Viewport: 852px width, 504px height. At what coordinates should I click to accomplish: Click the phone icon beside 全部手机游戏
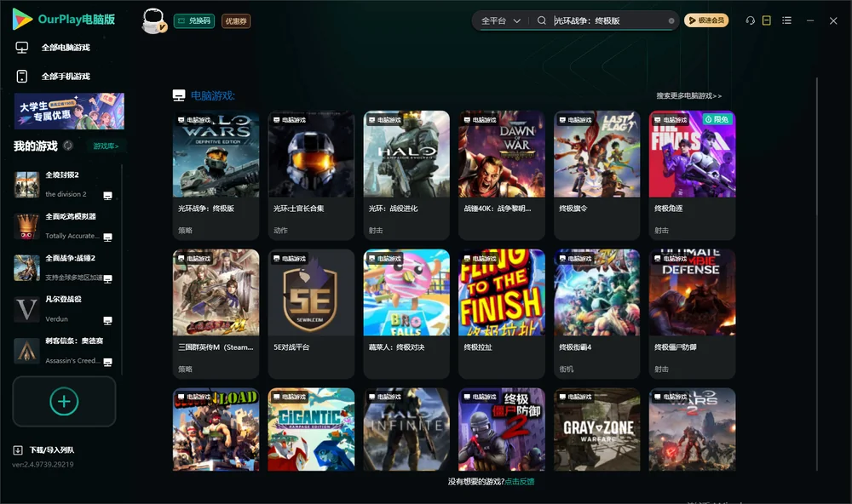[22, 77]
